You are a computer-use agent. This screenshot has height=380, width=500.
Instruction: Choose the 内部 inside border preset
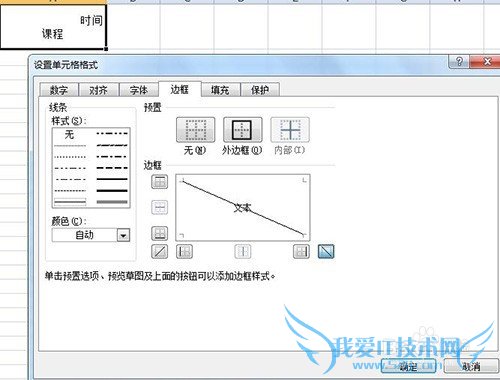point(290,130)
